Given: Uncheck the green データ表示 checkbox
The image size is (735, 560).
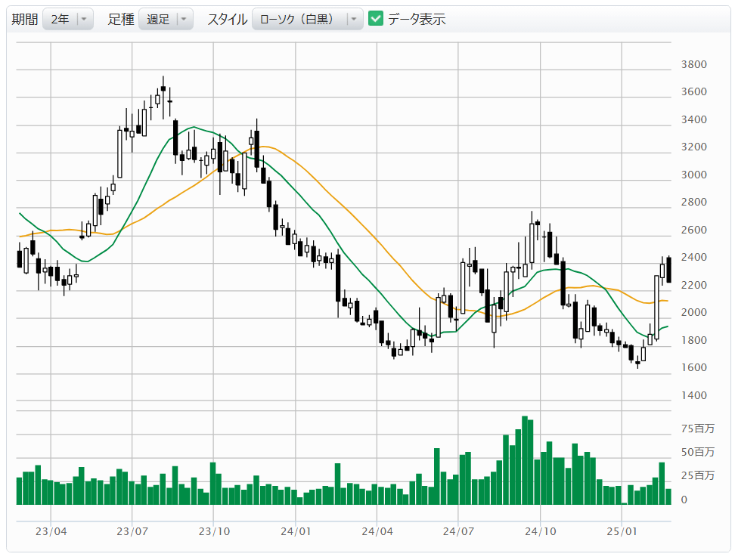Looking at the screenshot, I should pyautogui.click(x=376, y=19).
